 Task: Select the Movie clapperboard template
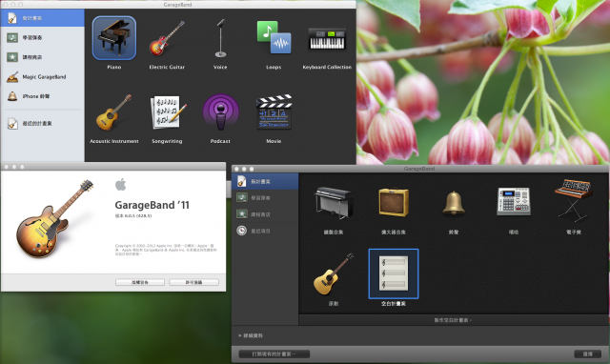(x=274, y=111)
